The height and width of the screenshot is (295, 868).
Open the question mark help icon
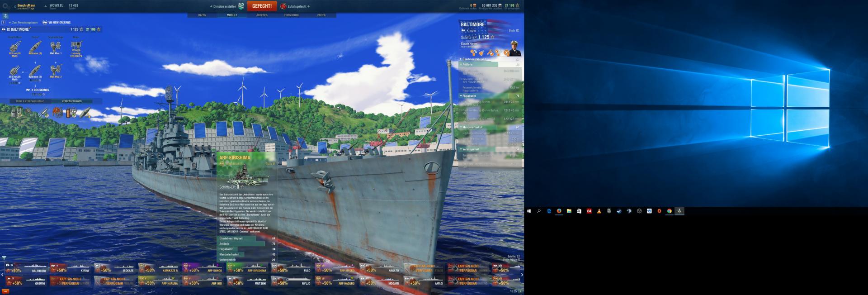pyautogui.click(x=4, y=22)
